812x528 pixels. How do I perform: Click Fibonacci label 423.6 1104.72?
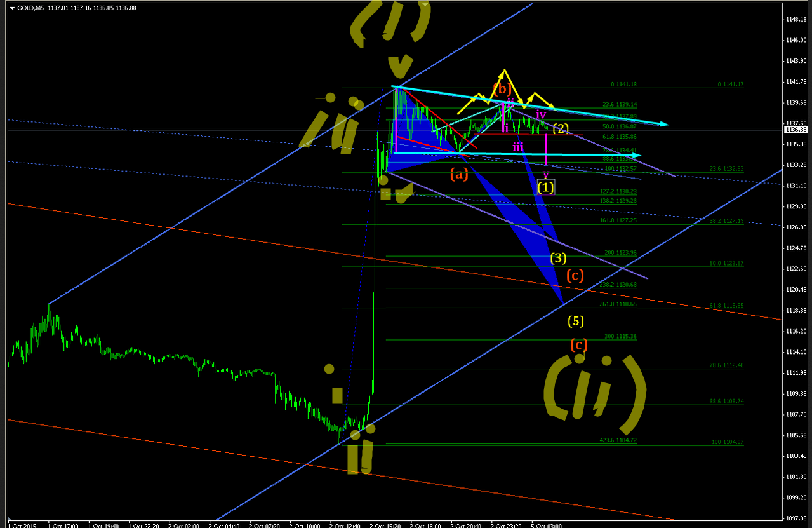[618, 440]
